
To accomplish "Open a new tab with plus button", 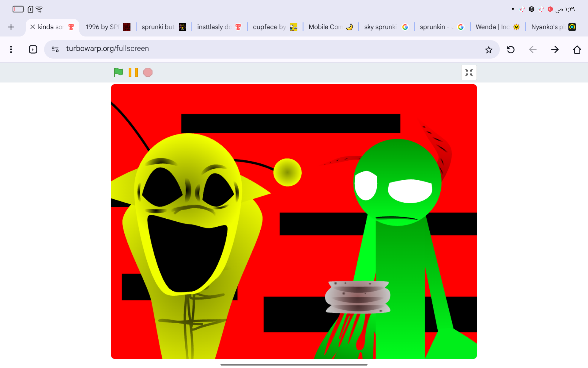I will coord(11,27).
